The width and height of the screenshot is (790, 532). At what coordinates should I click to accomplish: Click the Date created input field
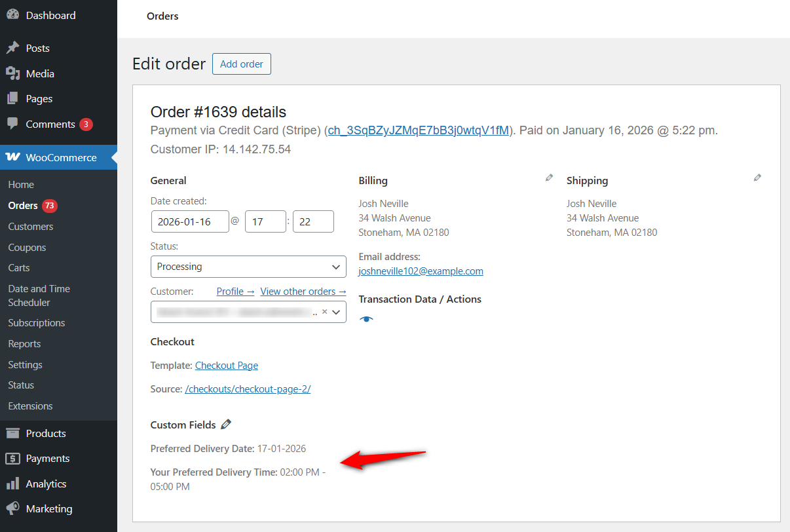coord(190,221)
